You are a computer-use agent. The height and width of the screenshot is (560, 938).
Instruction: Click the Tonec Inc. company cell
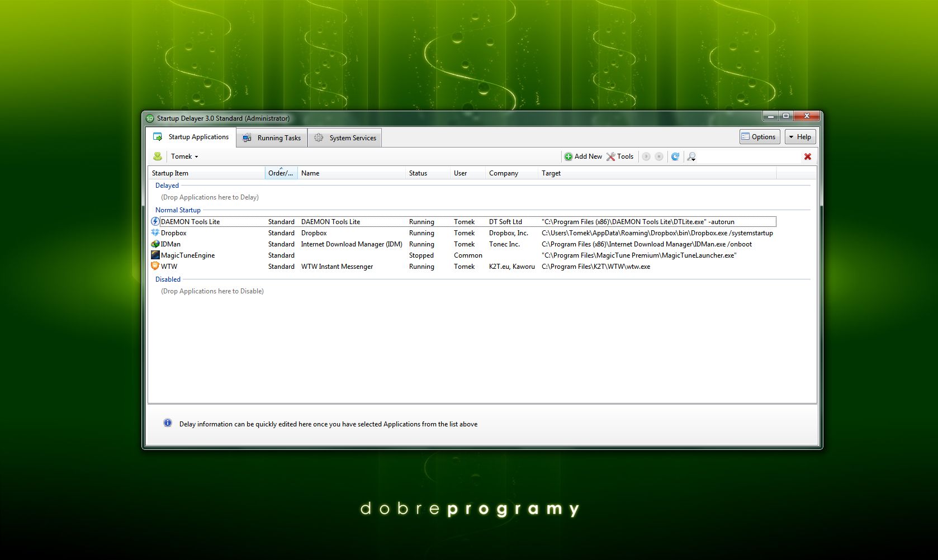click(x=504, y=244)
